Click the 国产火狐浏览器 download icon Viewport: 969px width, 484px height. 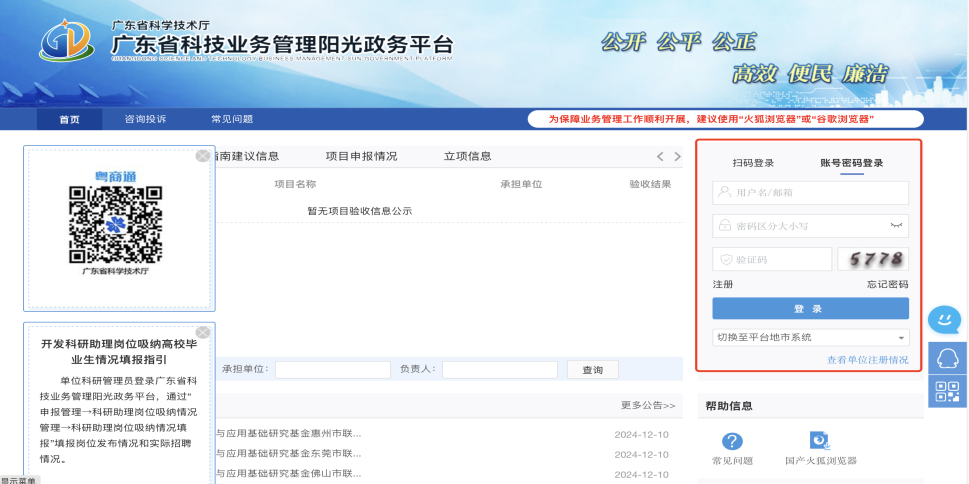(x=820, y=441)
